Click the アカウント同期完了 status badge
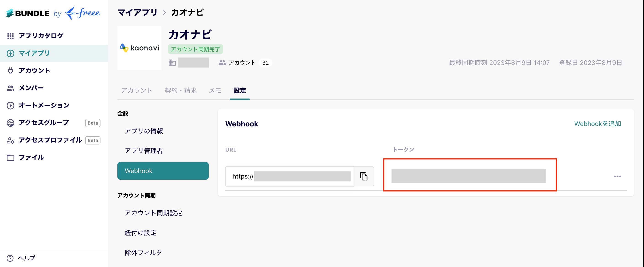The height and width of the screenshot is (267, 644). [x=195, y=49]
